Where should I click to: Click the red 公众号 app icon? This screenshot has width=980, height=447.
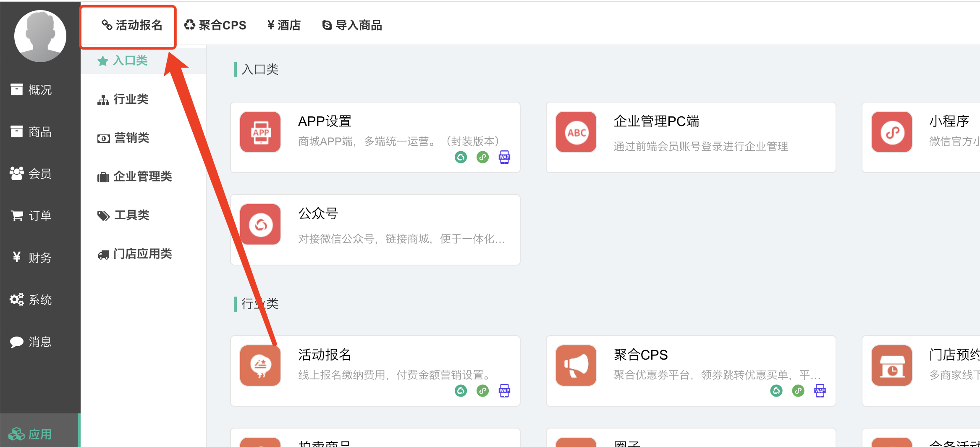click(260, 224)
